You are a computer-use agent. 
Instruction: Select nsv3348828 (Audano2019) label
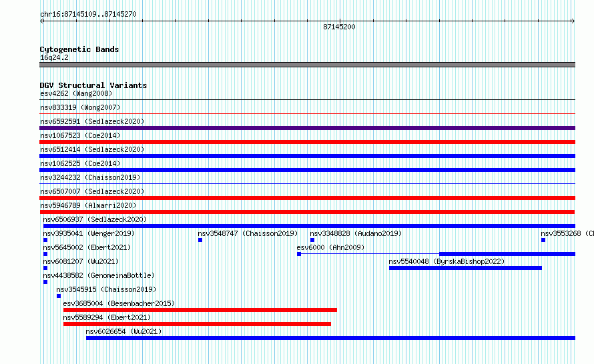click(356, 233)
